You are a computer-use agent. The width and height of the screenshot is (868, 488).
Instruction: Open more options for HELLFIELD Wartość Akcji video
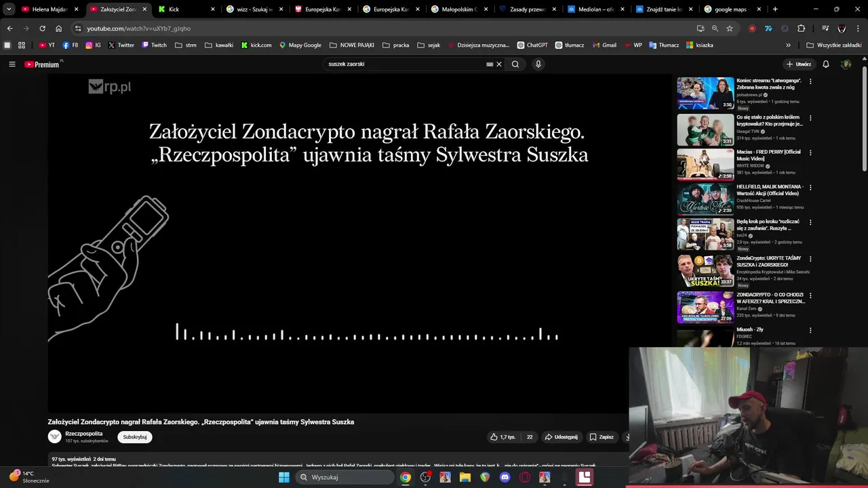[810, 188]
